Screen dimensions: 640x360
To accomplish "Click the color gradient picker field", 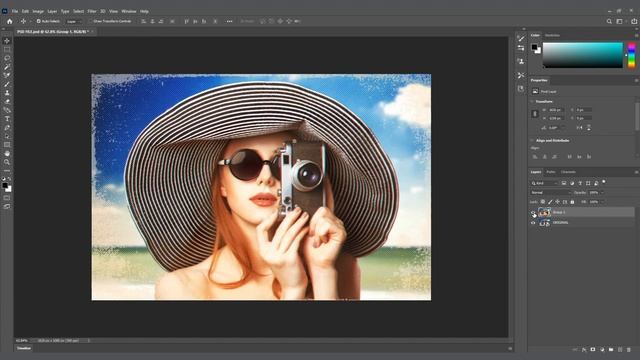I will [582, 55].
